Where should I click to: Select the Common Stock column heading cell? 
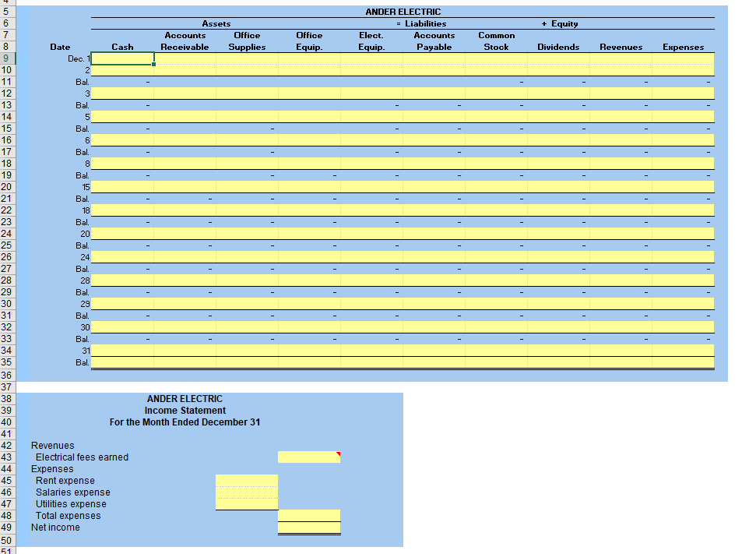[496, 41]
